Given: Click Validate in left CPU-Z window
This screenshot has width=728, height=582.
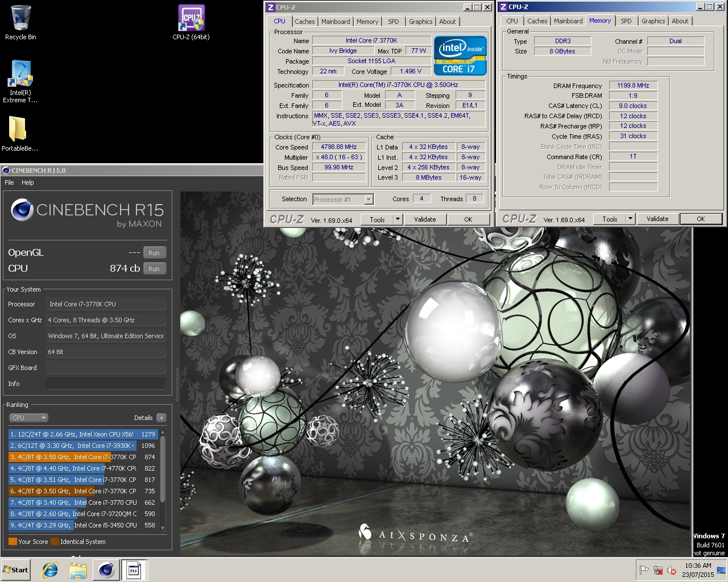Looking at the screenshot, I should pyautogui.click(x=425, y=220).
